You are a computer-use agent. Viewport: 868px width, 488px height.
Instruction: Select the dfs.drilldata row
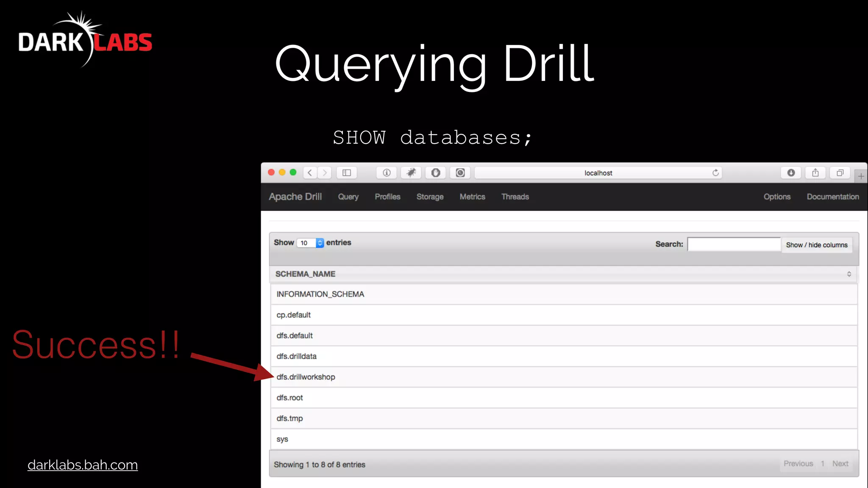[x=564, y=356]
